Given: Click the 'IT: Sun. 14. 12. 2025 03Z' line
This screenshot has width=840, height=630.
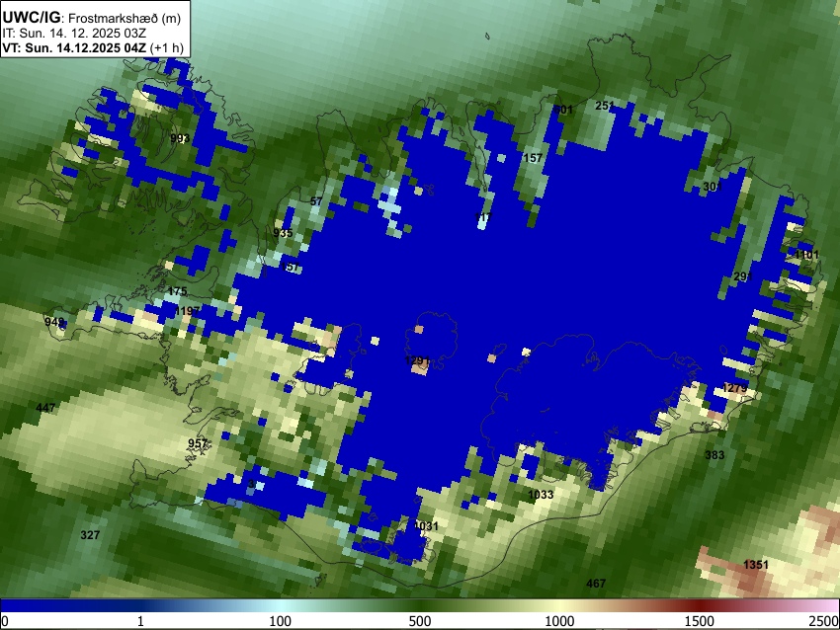Looking at the screenshot, I should click(x=74, y=34).
